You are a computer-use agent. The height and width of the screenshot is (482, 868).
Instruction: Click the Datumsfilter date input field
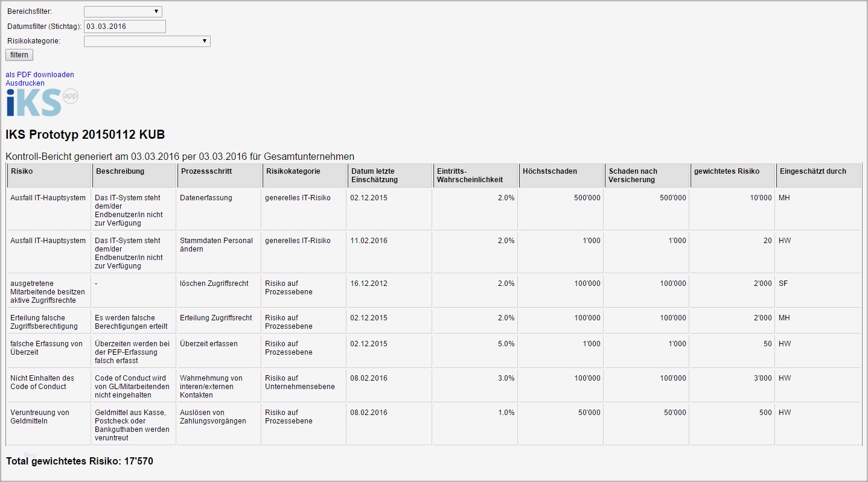coord(125,27)
